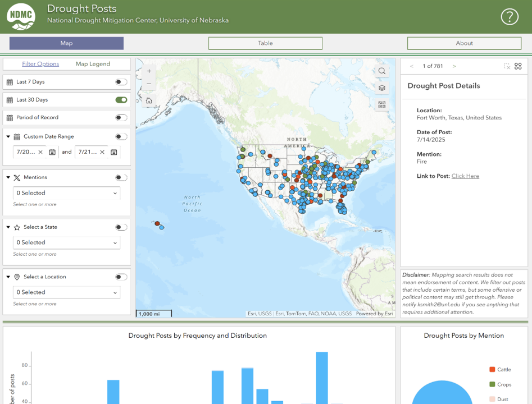The width and height of the screenshot is (532, 404).
Task: Open the Powered by Esri link
Action: pos(375,314)
